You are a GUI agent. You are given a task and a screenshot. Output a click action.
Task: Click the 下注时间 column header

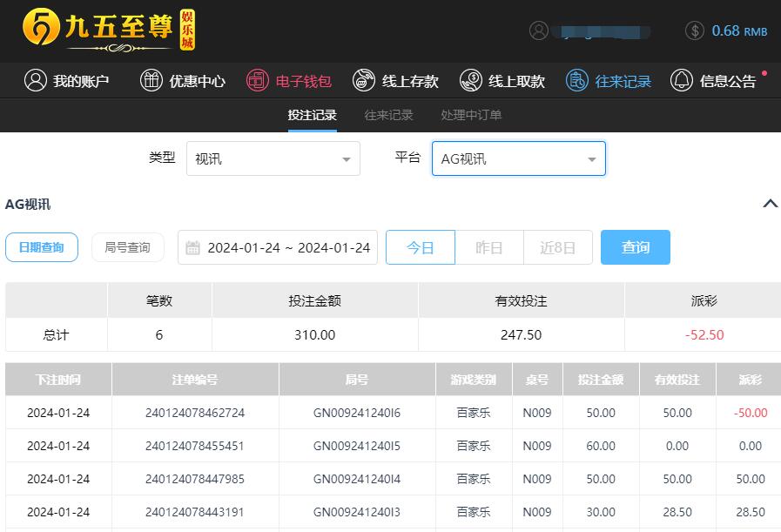pyautogui.click(x=58, y=380)
